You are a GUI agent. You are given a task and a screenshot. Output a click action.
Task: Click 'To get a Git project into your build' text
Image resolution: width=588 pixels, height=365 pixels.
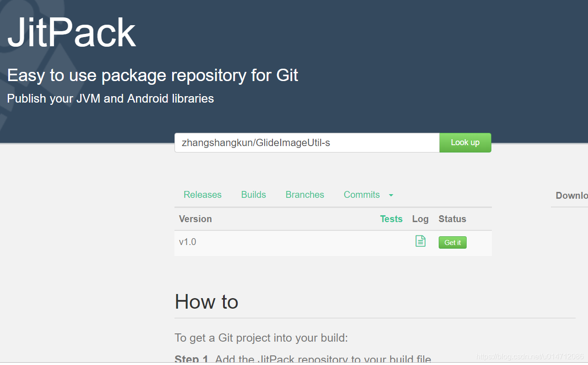tap(261, 338)
